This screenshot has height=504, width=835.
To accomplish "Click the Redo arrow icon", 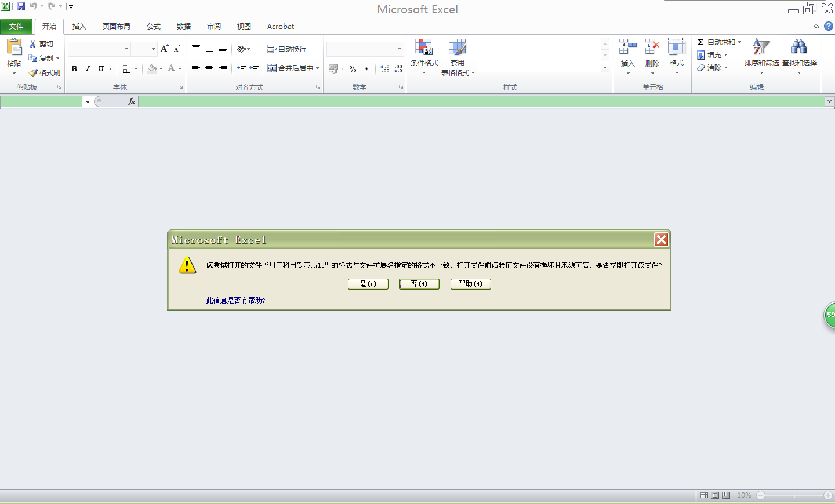I will coord(52,6).
